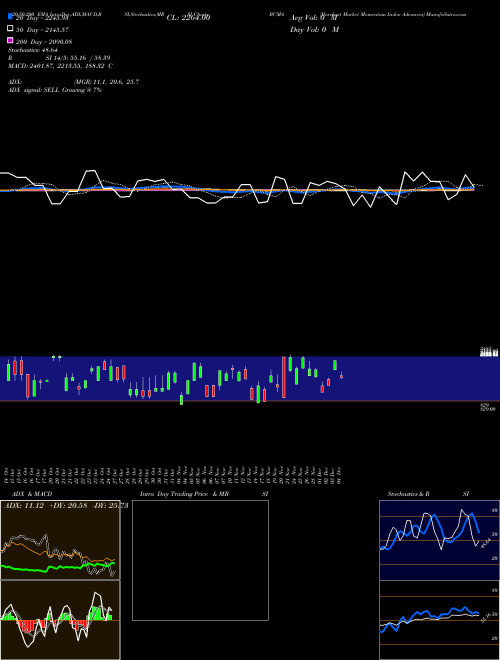The height and width of the screenshot is (660, 500).
Task: Click the 20 Day = 2243.93 label
Action: (x=42, y=18)
